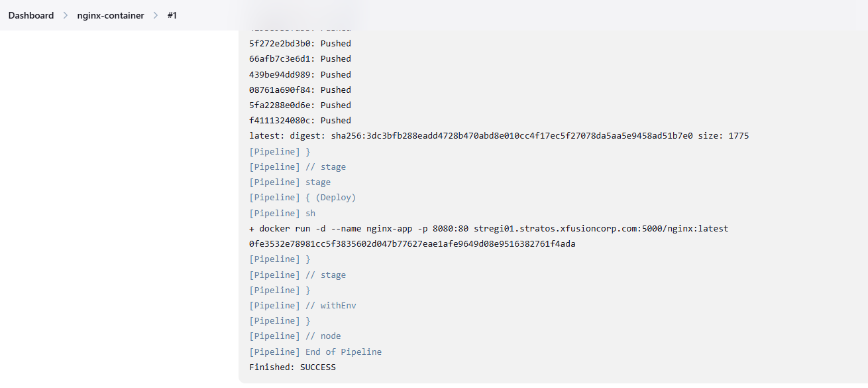Click the [Pipeline] // withEnv line
868x388 pixels.
303,305
